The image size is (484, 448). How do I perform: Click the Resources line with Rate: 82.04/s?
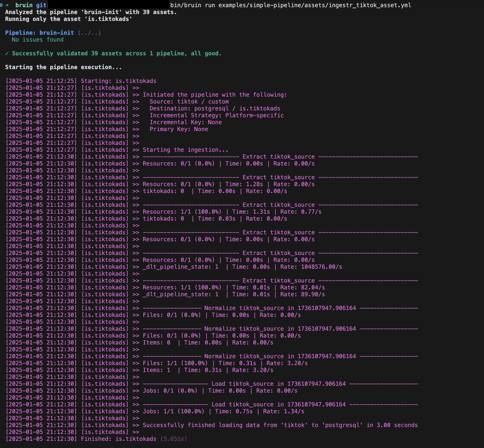(x=234, y=287)
